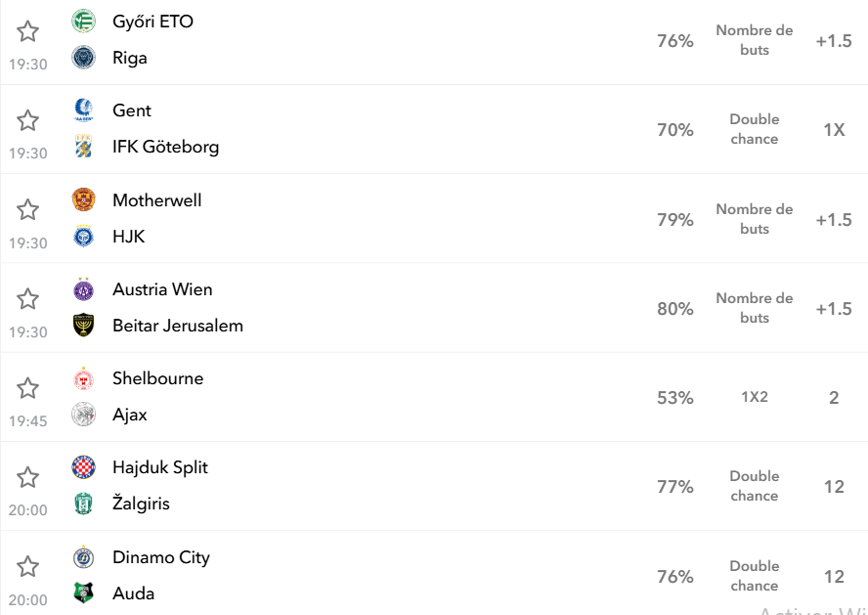The width and height of the screenshot is (868, 615).
Task: Open the Gent team badge
Action: [84, 110]
